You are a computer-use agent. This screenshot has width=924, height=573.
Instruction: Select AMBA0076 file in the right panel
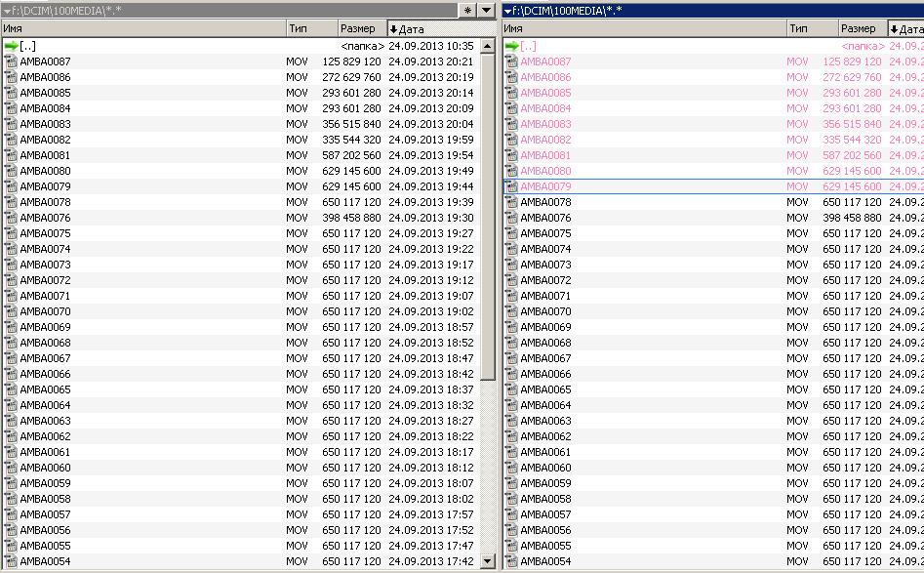(x=545, y=218)
